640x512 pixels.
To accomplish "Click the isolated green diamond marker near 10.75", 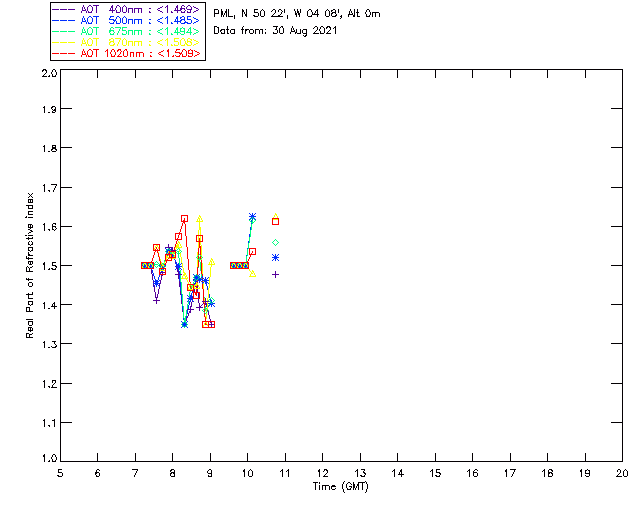I will [276, 243].
